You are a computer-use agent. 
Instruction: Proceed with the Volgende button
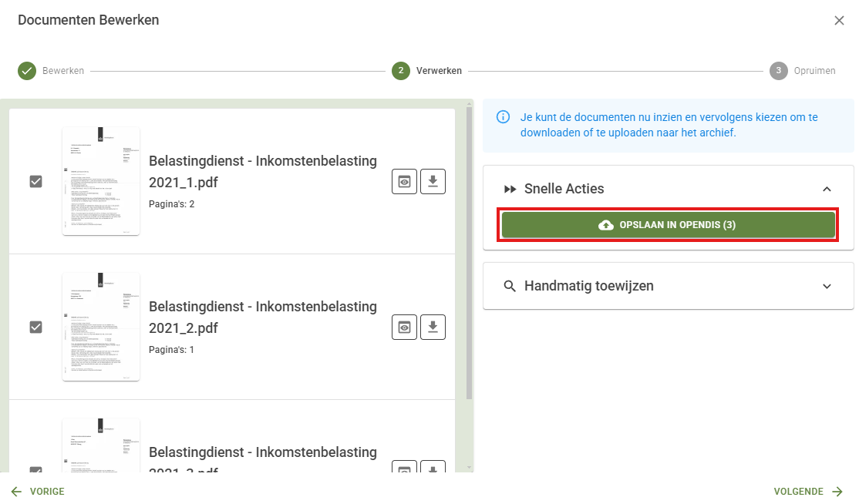[x=808, y=492]
